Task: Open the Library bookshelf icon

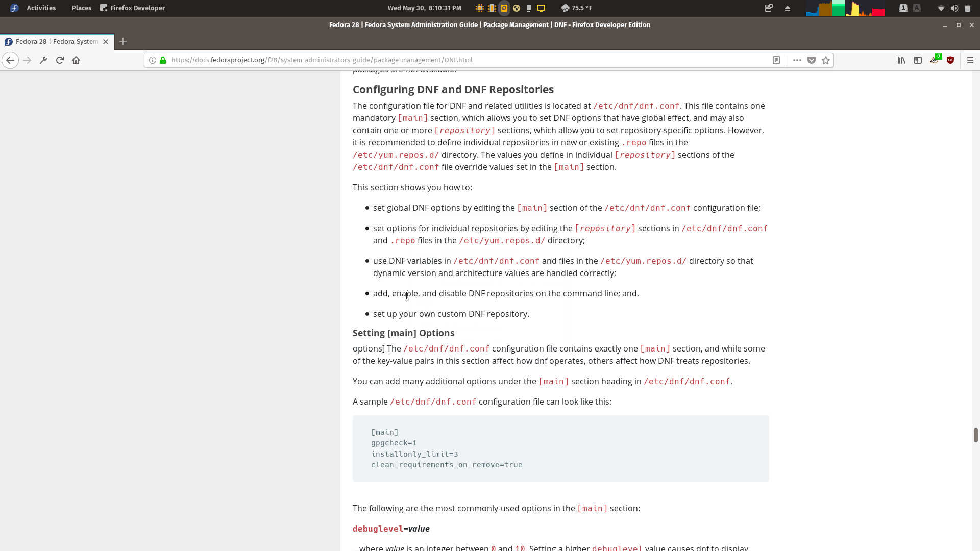Action: click(901, 60)
